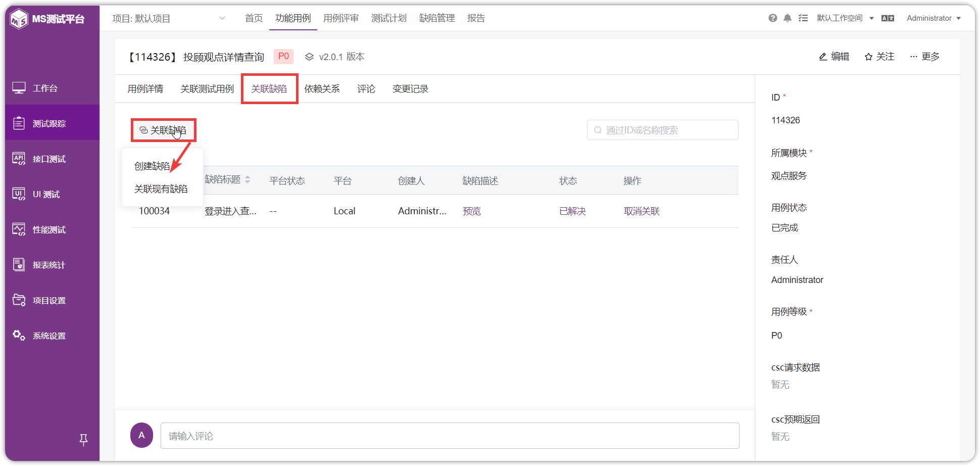This screenshot has height=466, width=980.
Task: Click the 取消关联 link for defect 100034
Action: [x=642, y=211]
